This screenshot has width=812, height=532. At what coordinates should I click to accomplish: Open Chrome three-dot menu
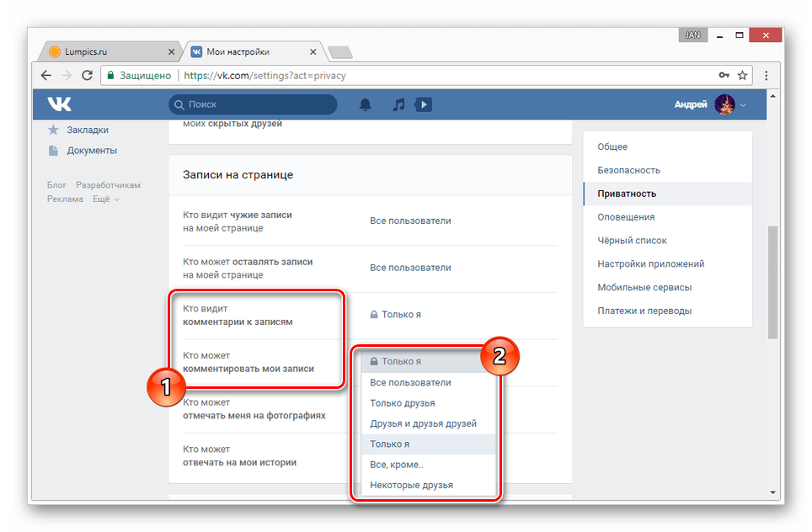coord(766,76)
